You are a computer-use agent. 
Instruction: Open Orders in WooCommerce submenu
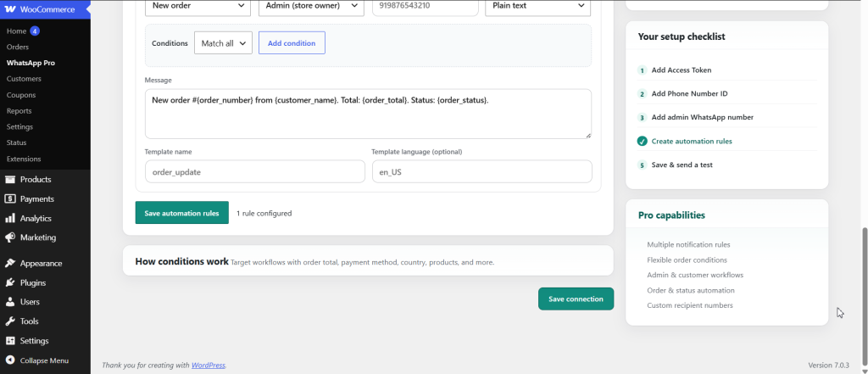(x=18, y=47)
